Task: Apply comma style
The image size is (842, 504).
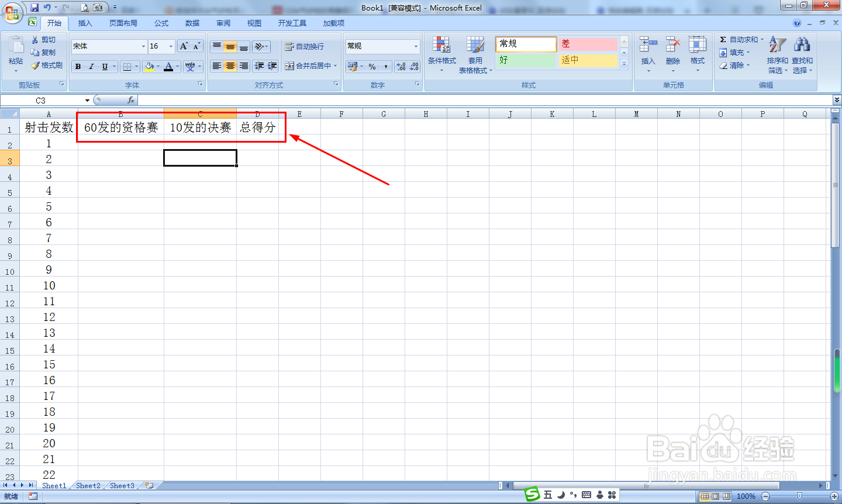Action: (386, 67)
